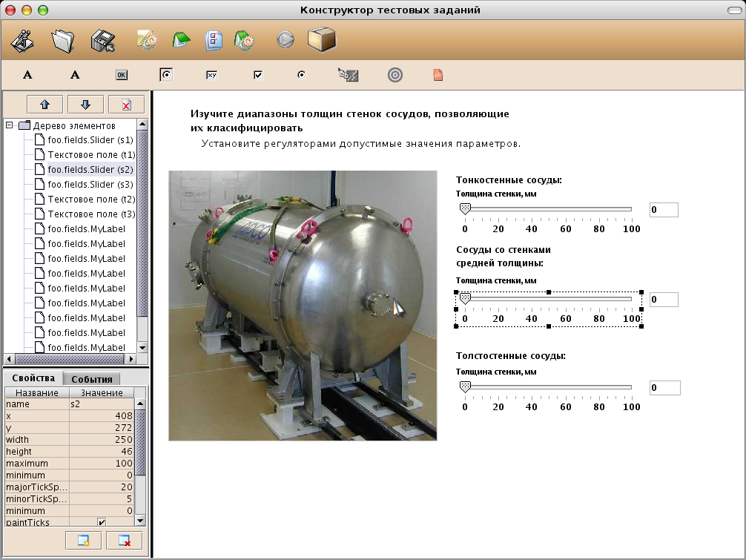Click the y property value 272
The height and width of the screenshot is (560, 746).
102,428
